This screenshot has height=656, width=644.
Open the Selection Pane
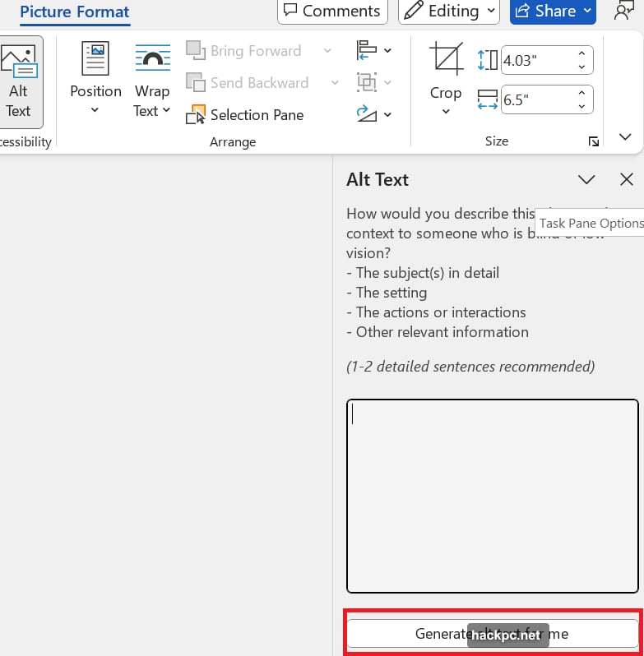[245, 115]
